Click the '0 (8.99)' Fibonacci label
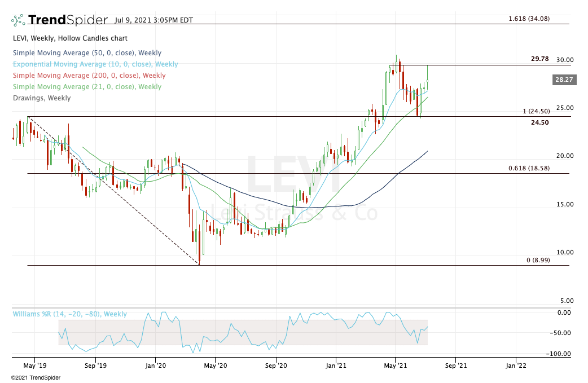 point(538,260)
